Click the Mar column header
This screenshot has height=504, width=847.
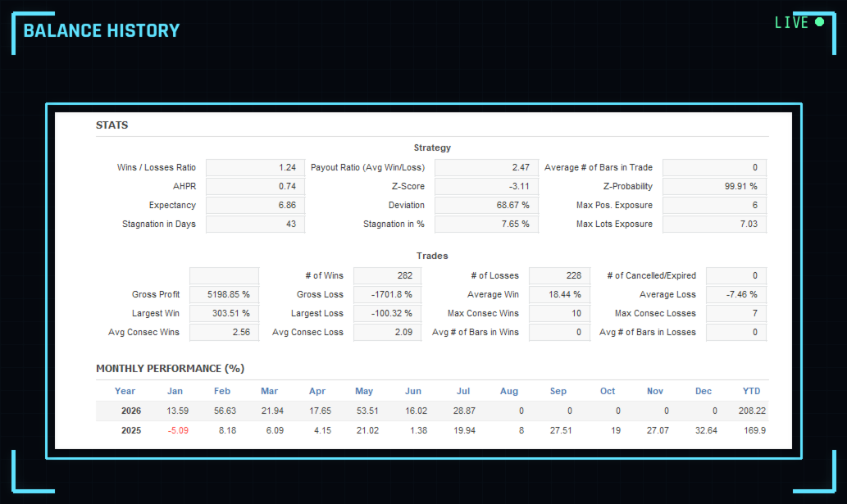click(x=269, y=391)
